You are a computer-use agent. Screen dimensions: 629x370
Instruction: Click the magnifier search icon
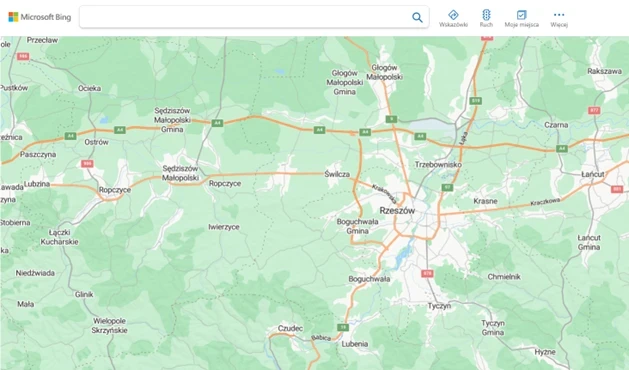click(x=417, y=17)
